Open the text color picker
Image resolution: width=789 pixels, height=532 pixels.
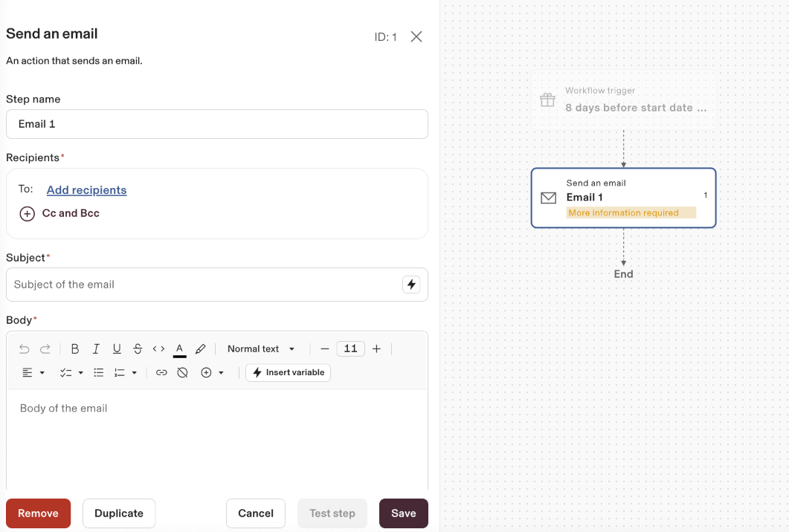click(x=179, y=349)
